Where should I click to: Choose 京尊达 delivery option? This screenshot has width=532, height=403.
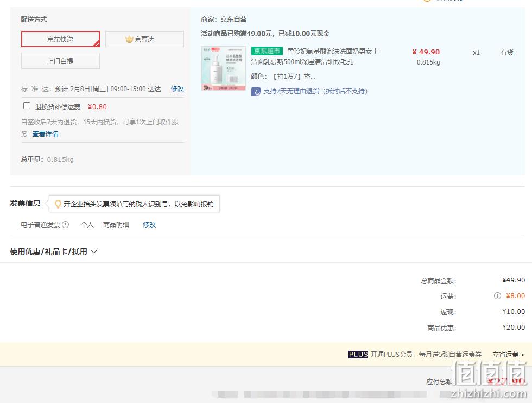[x=144, y=39]
